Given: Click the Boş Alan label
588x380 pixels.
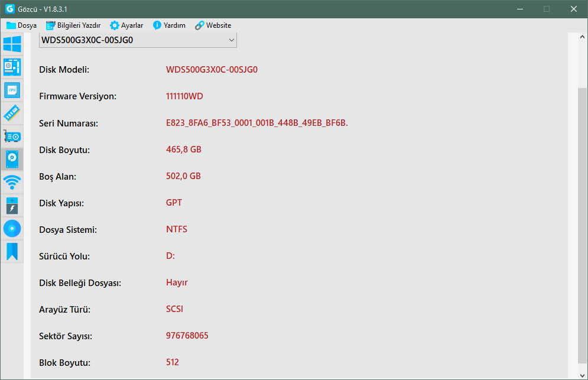Looking at the screenshot, I should click(x=58, y=177).
